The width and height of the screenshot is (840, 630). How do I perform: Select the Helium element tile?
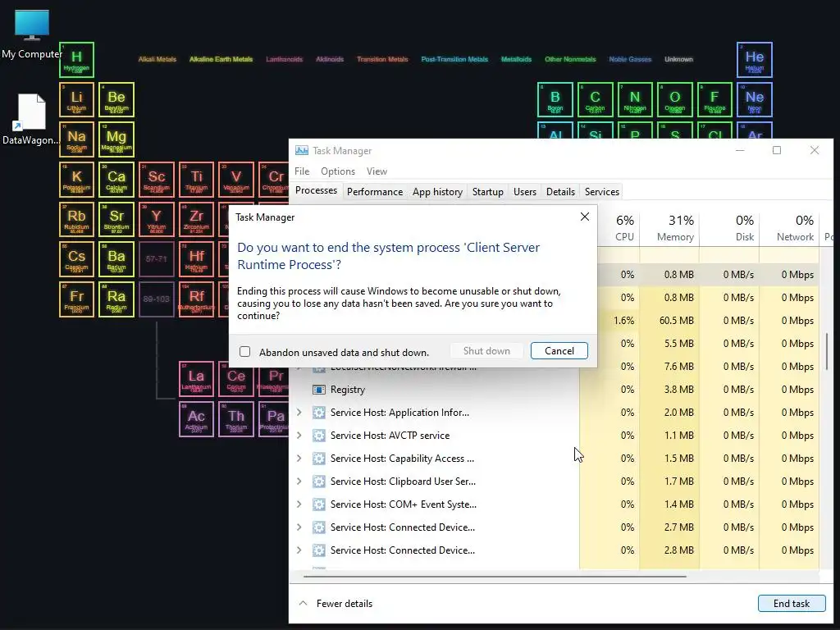coord(755,59)
